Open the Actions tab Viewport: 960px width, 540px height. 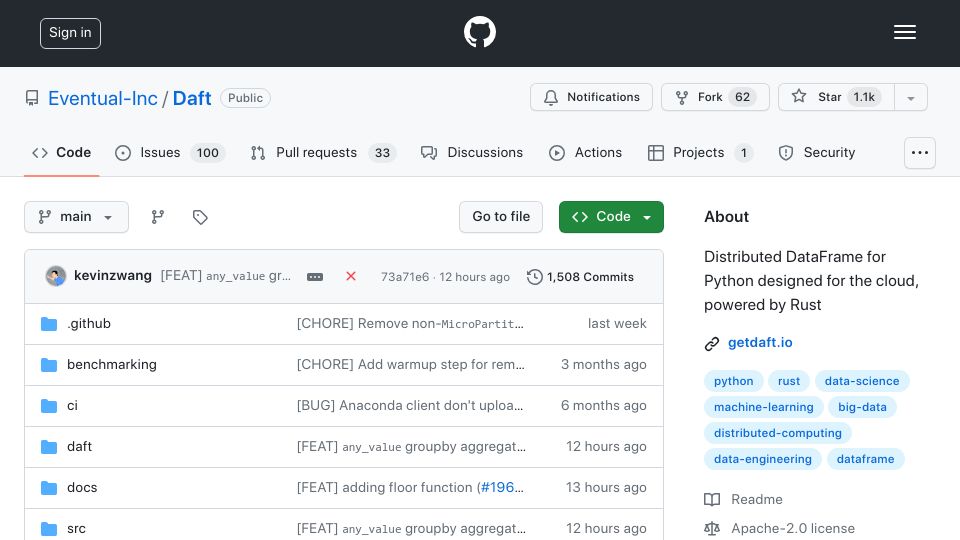[x=585, y=152]
